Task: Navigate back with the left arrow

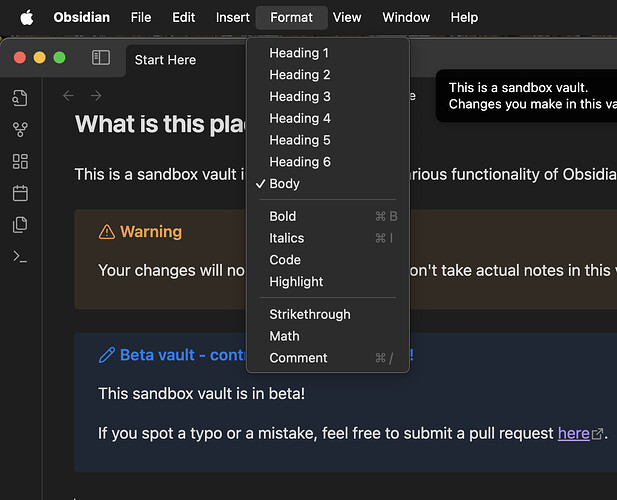Action: click(68, 96)
